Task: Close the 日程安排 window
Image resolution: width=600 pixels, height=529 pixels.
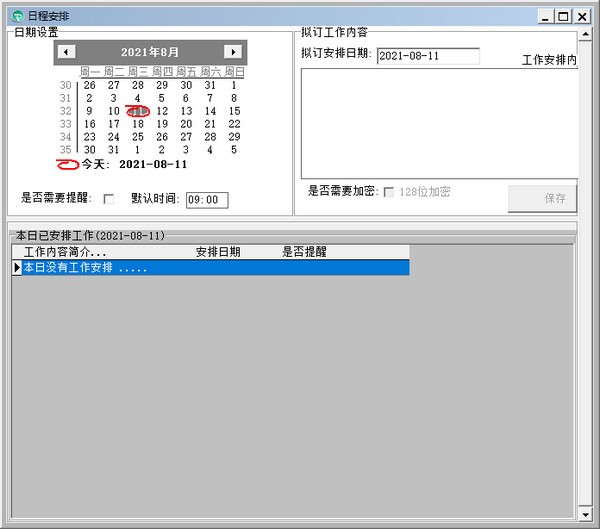Action: click(x=582, y=16)
